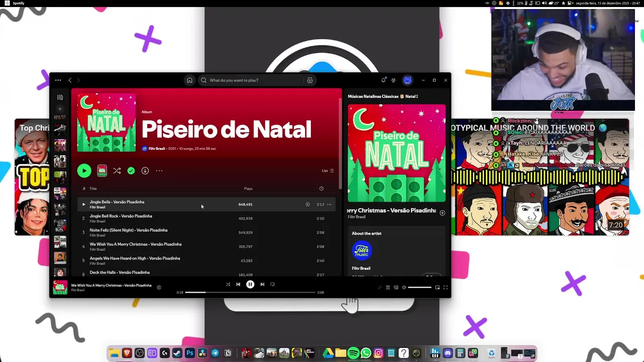Toggle repeat in the player controls
The image size is (644, 362).
pyautogui.click(x=273, y=285)
